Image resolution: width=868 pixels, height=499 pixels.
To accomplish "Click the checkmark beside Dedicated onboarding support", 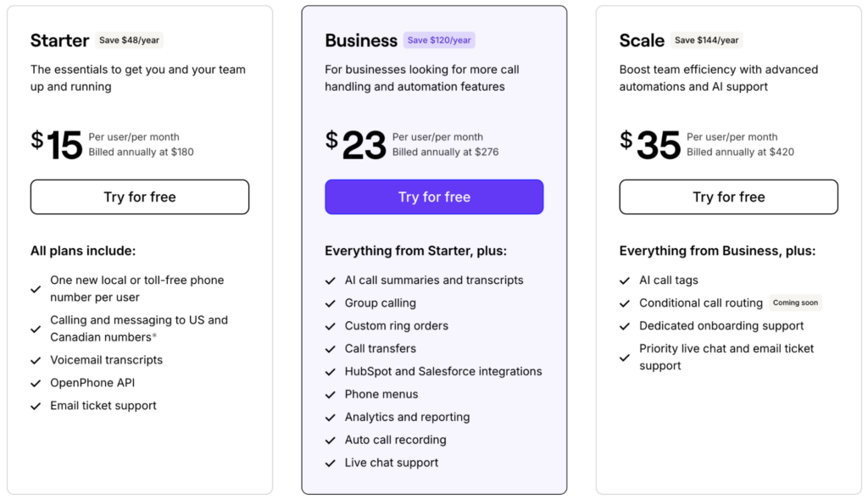I will tap(625, 326).
